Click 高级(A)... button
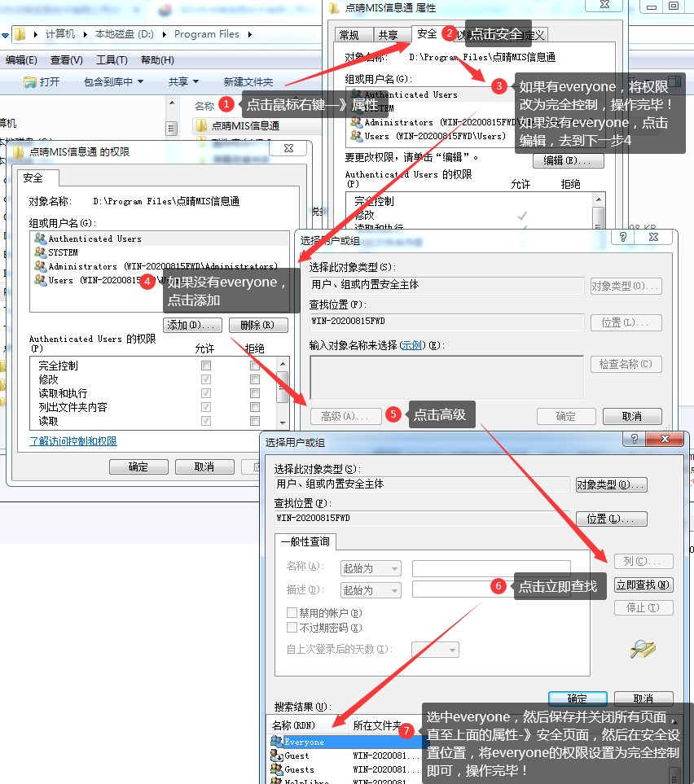The image size is (694, 784). (345, 416)
